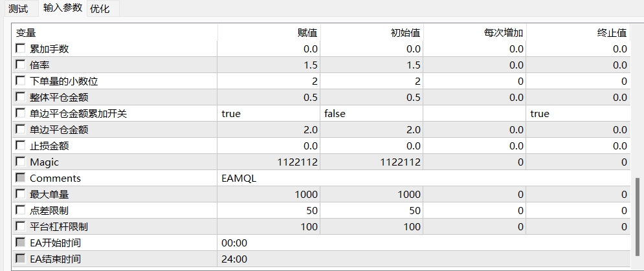644x271 pixels.
Task: Check the 下单量的小数位 checkbox
Action: tap(21, 81)
